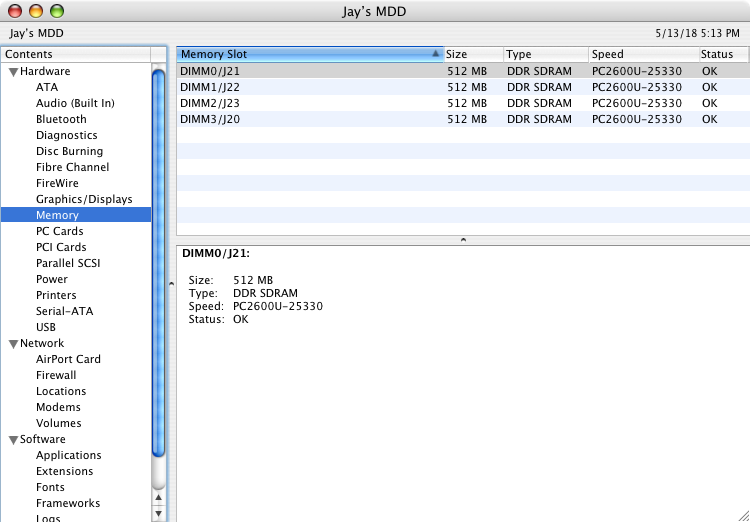The height and width of the screenshot is (522, 750).
Task: Click the Status column header
Action: [x=722, y=54]
